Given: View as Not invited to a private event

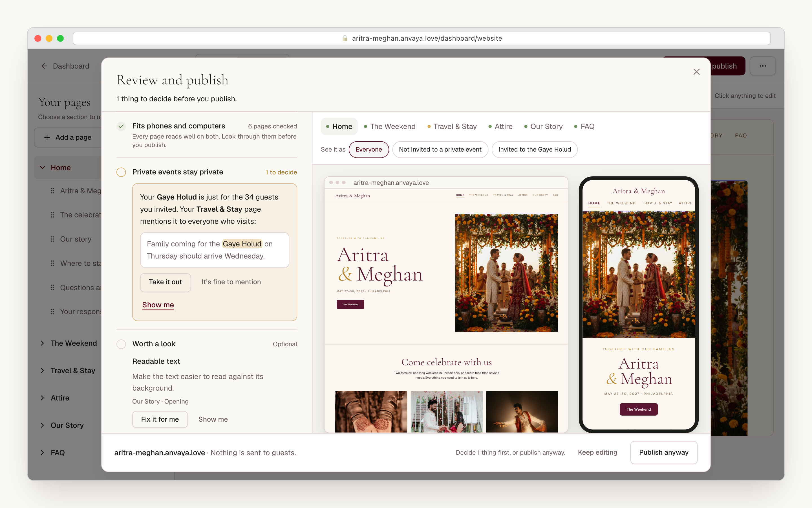Looking at the screenshot, I should pos(440,150).
